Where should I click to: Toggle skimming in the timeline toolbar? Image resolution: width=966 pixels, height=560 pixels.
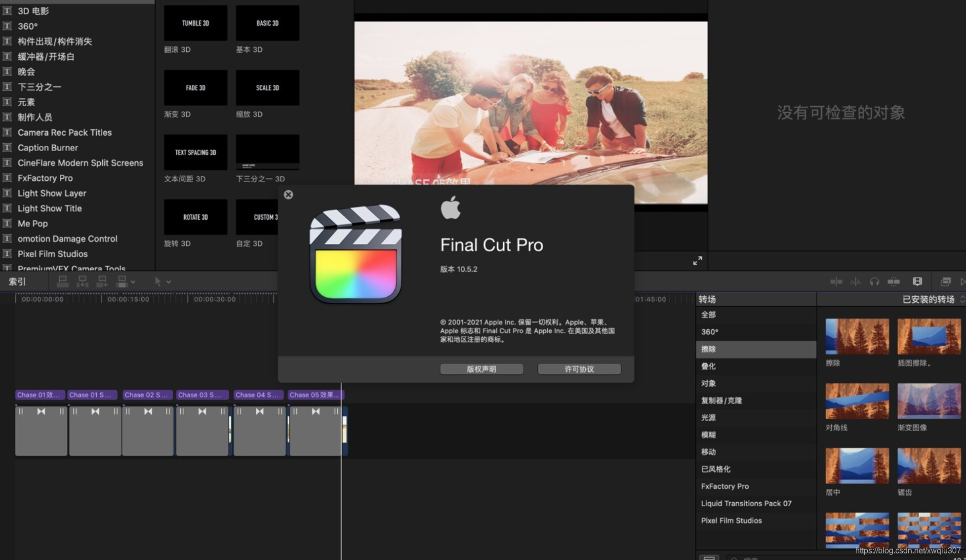(x=836, y=281)
